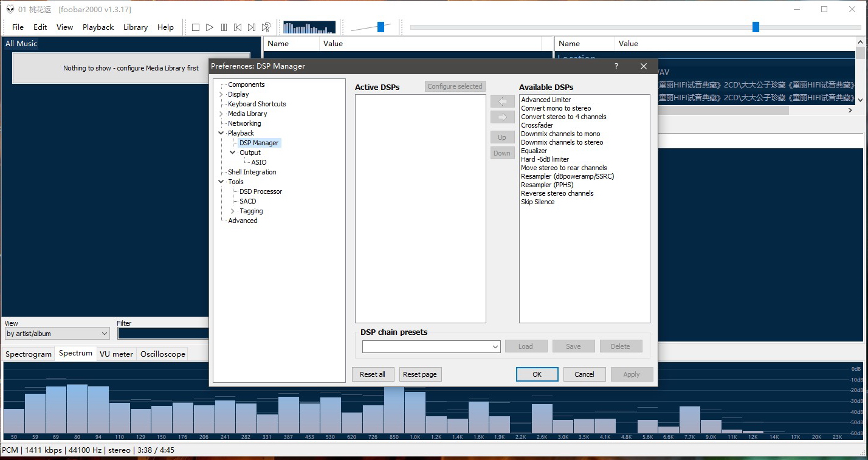Click the left arrow to add DSP
The image size is (868, 460).
502,101
